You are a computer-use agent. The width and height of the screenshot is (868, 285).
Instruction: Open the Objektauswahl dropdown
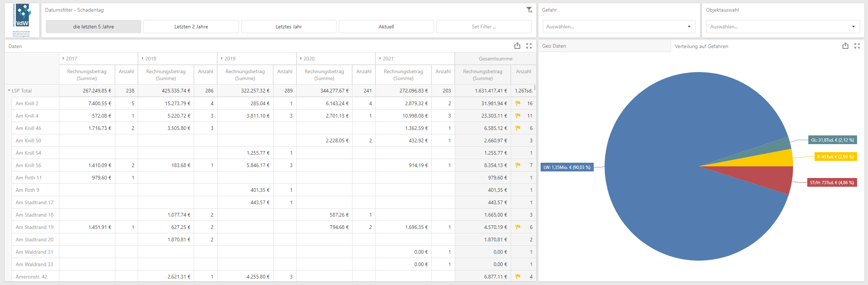point(783,27)
